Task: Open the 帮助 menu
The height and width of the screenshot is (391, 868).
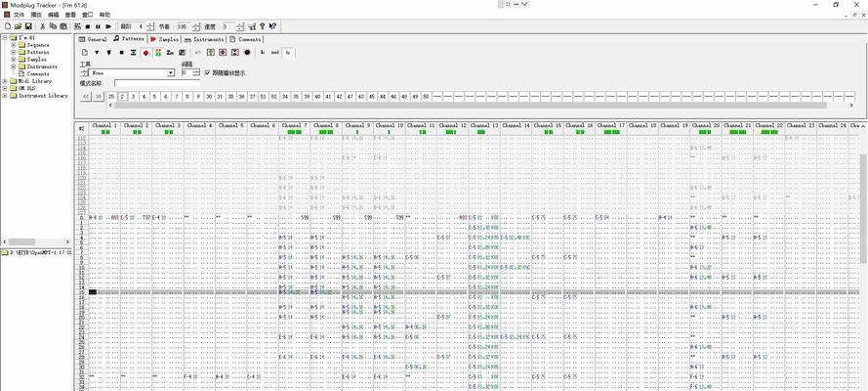Action: click(x=104, y=15)
